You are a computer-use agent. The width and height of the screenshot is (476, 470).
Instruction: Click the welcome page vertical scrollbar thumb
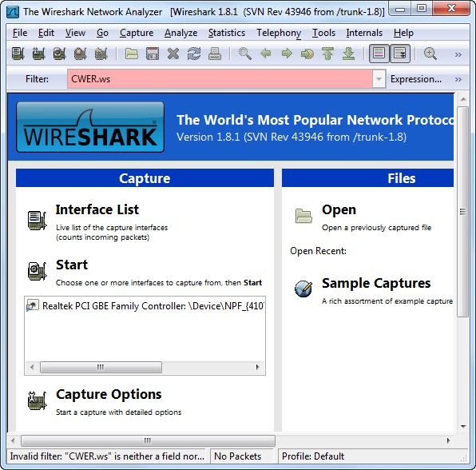point(462,212)
